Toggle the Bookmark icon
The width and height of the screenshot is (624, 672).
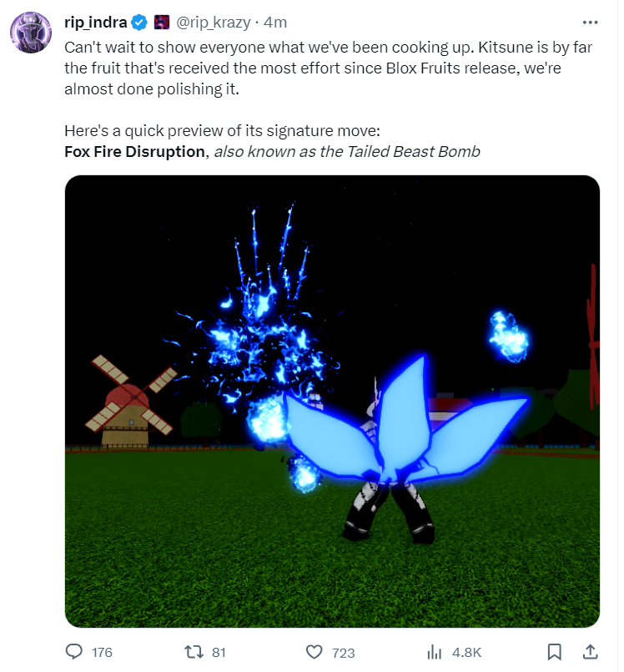pos(555,652)
